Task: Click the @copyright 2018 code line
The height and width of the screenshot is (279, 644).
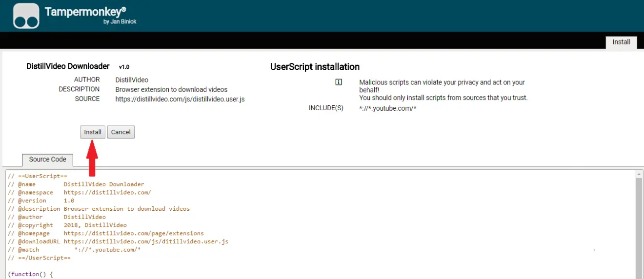Action: point(67,225)
